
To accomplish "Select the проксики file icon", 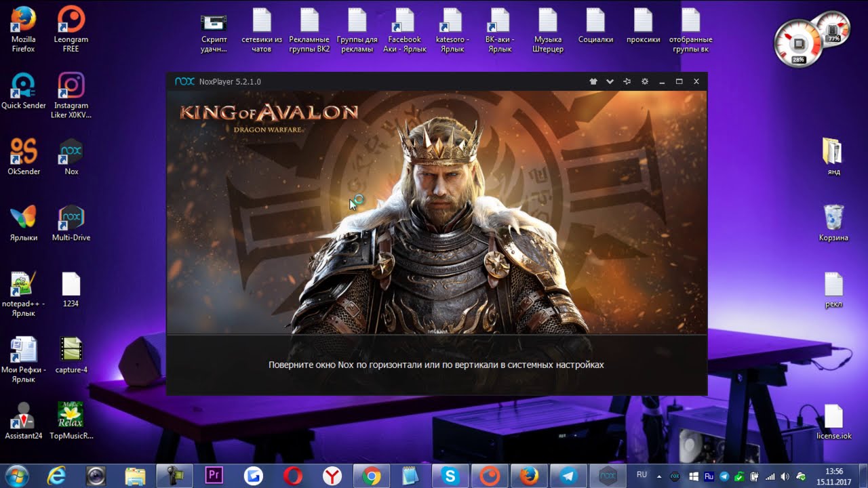I will [x=643, y=25].
